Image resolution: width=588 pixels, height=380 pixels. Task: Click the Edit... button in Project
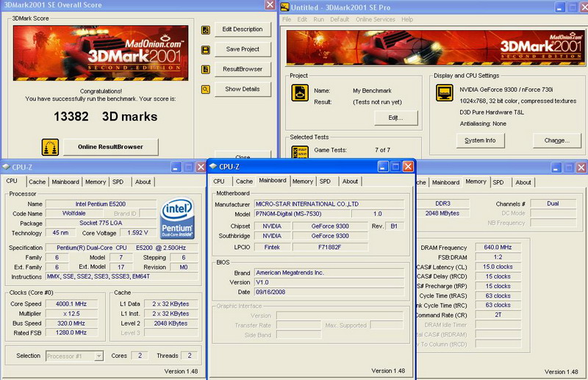click(395, 118)
